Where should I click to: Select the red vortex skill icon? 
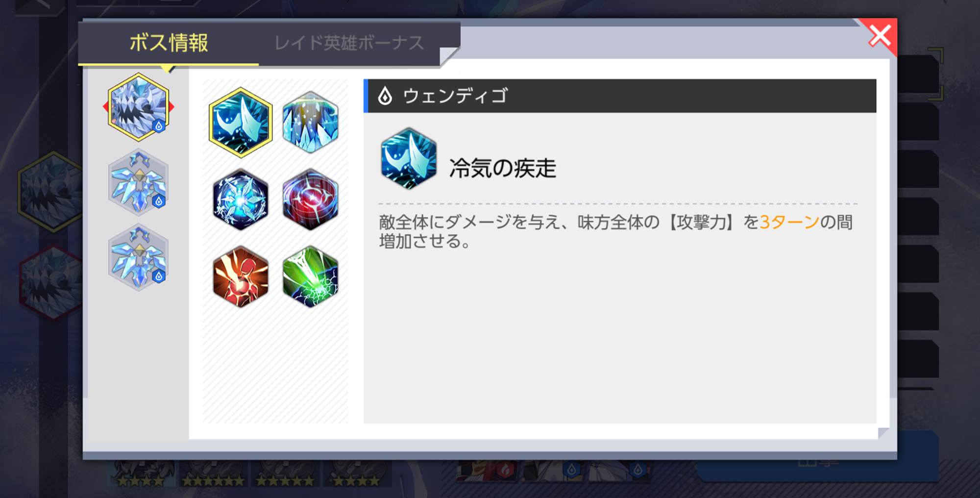tap(310, 199)
